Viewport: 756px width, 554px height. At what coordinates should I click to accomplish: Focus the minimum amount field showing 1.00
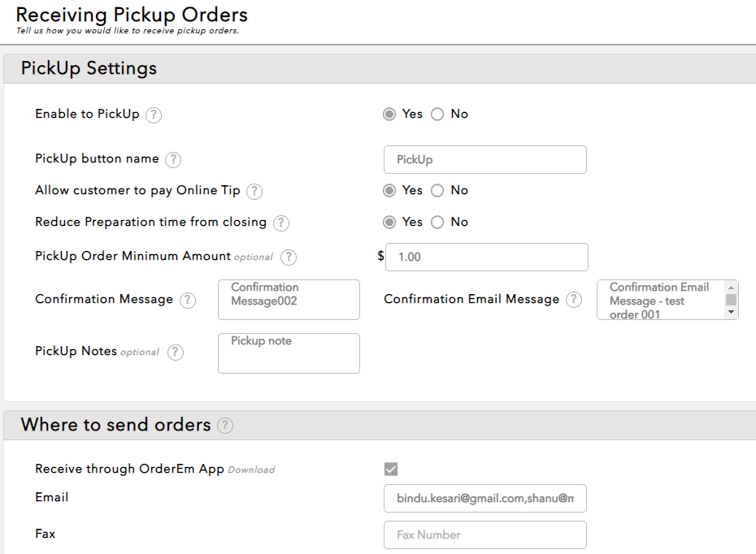pos(486,257)
